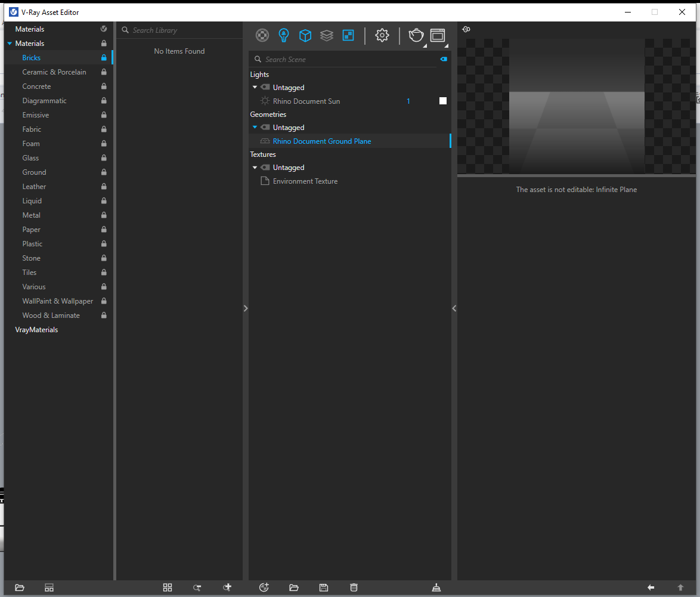Click the Geometries section header

[x=268, y=115]
